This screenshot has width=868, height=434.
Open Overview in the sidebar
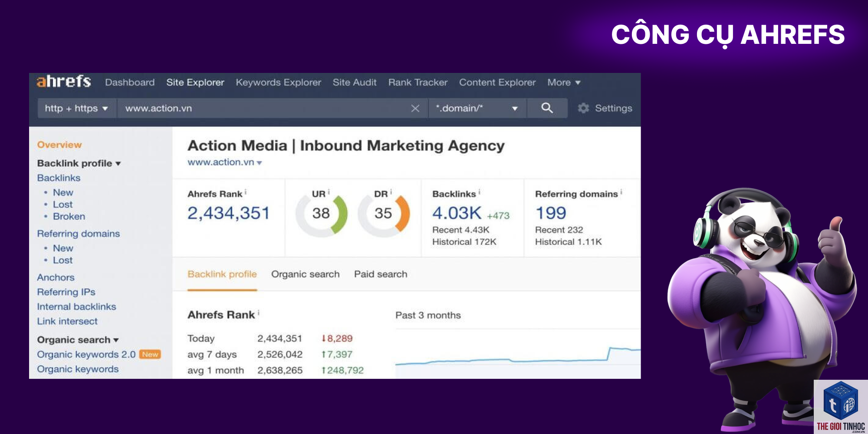[59, 145]
